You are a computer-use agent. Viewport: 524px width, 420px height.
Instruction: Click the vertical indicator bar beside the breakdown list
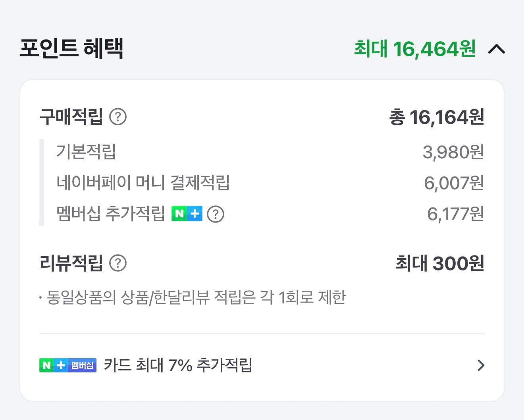pos(41,182)
